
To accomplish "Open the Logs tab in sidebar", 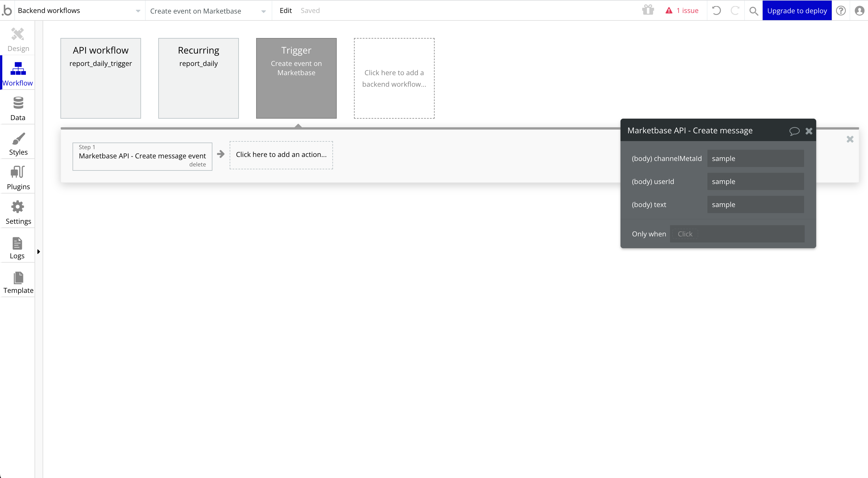I will click(17, 247).
